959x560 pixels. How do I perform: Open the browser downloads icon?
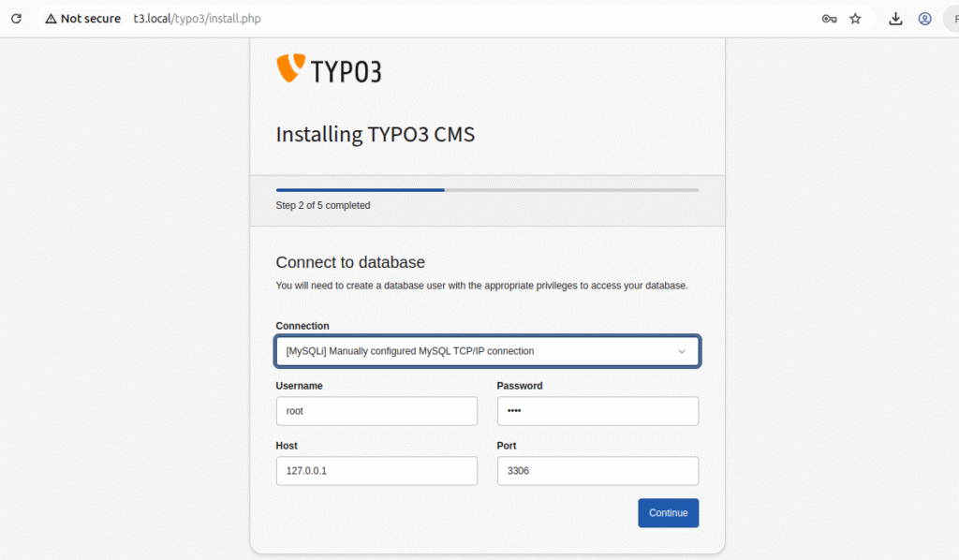[896, 19]
